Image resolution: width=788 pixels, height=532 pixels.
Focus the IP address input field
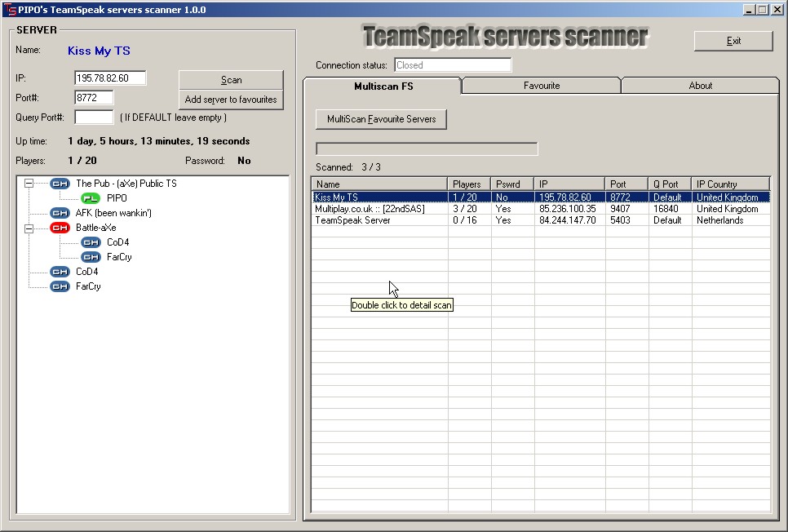[110, 78]
